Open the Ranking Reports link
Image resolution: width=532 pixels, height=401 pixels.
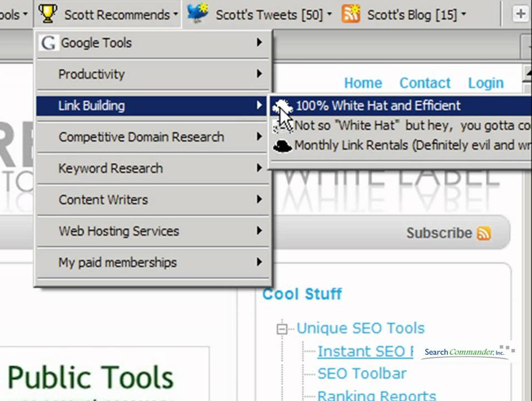(377, 395)
